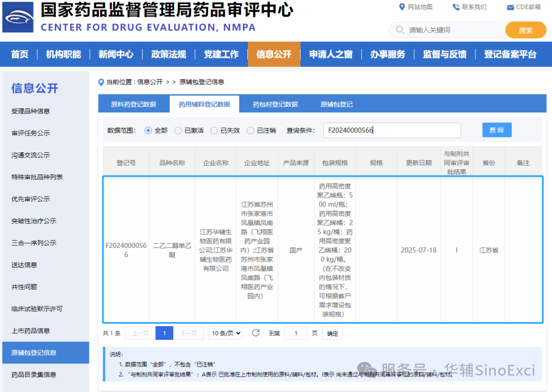Click 信息公开 in the breadcrumb

point(150,82)
